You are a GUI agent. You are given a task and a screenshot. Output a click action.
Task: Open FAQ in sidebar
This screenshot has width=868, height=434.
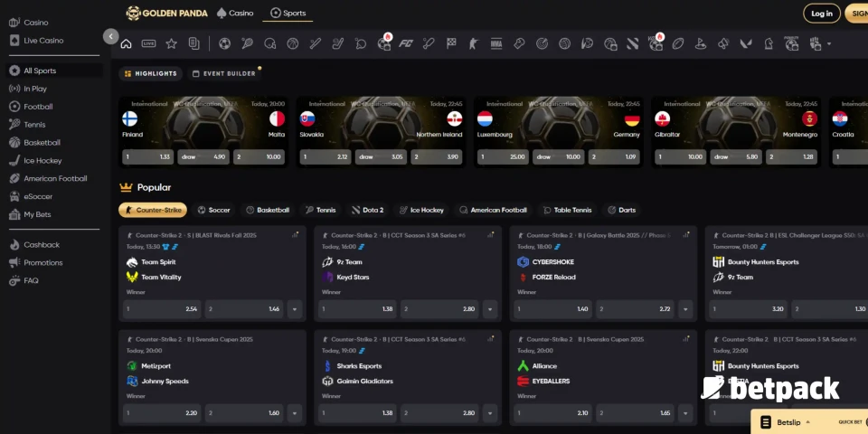[31, 280]
